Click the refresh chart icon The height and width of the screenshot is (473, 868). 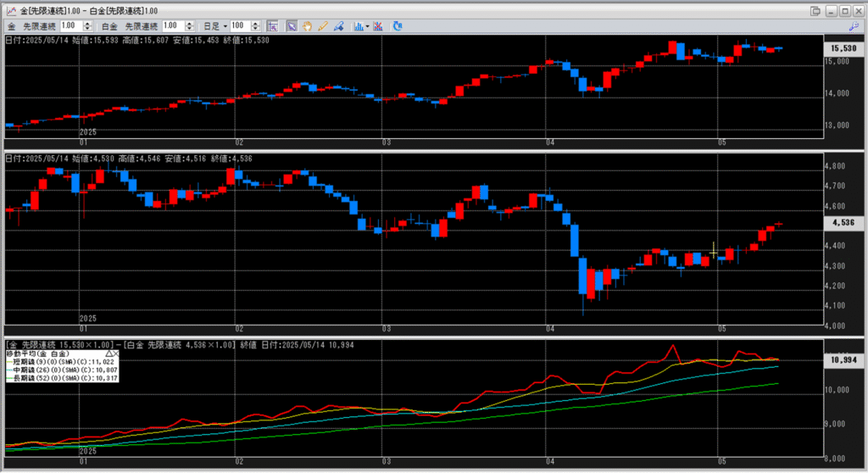(398, 26)
